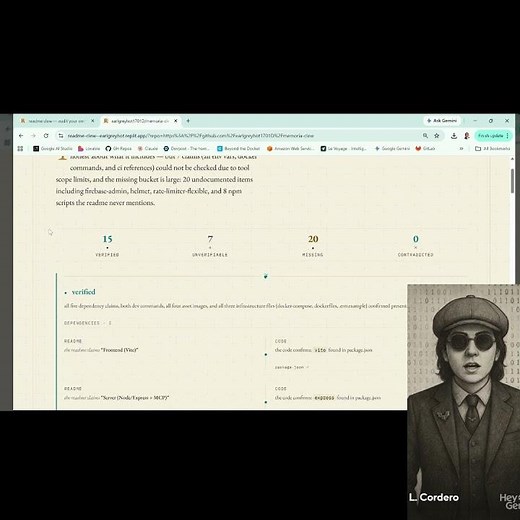Expand hidden bookmarks chevron
The width and height of the screenshot is (520, 520).
[x=461, y=149]
